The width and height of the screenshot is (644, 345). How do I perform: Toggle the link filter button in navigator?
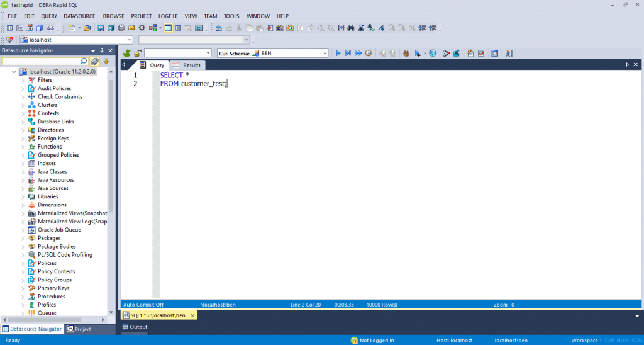click(95, 62)
